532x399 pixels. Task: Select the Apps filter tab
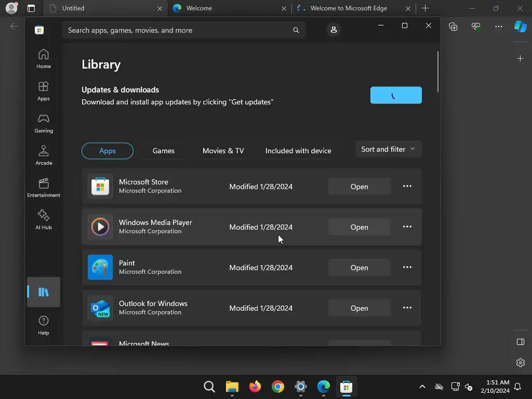click(x=107, y=151)
